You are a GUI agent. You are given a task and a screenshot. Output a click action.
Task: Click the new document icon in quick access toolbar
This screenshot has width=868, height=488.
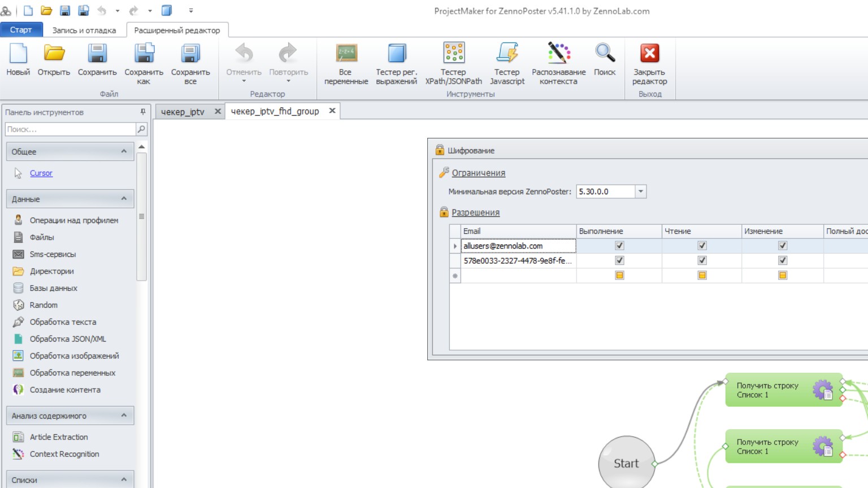tap(28, 11)
